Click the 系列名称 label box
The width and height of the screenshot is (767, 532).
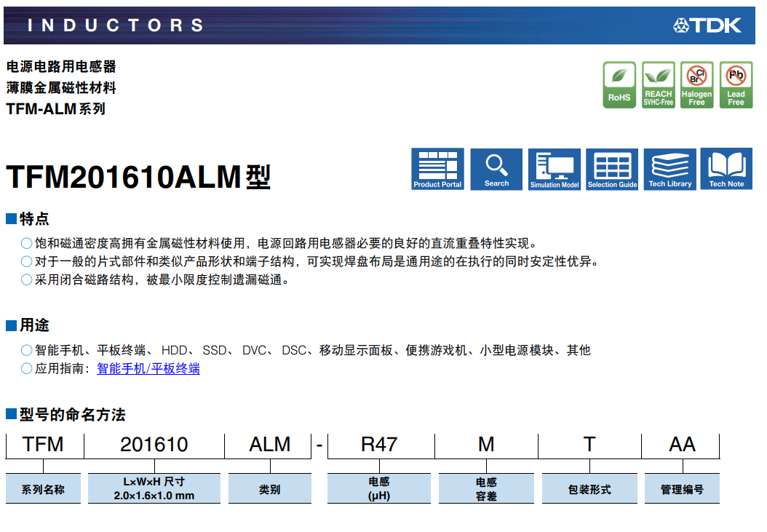click(43, 488)
